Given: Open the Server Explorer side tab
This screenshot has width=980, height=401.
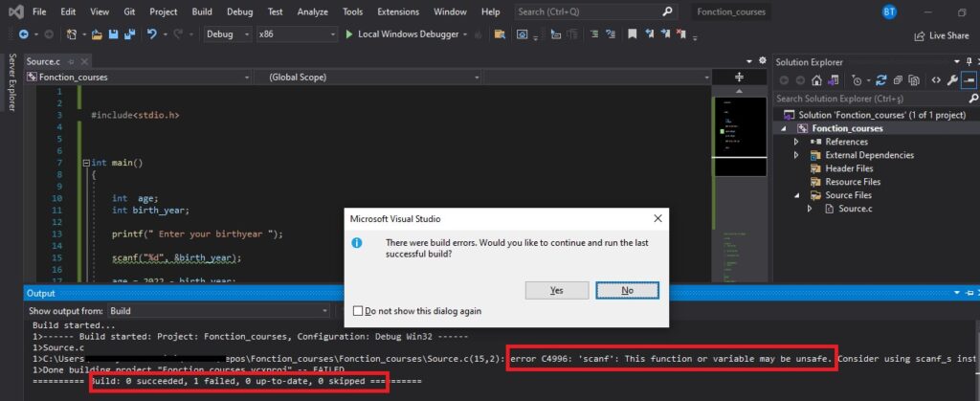Looking at the screenshot, I should [x=11, y=82].
